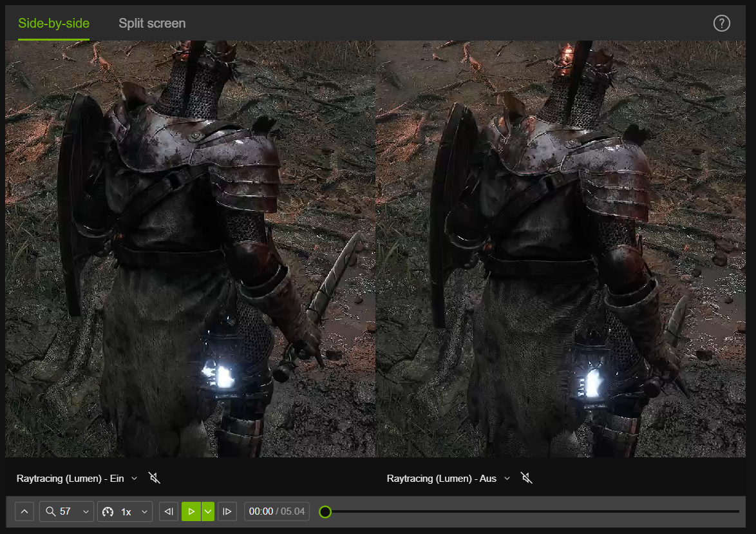
Task: Step forward one frame
Action: pos(227,511)
